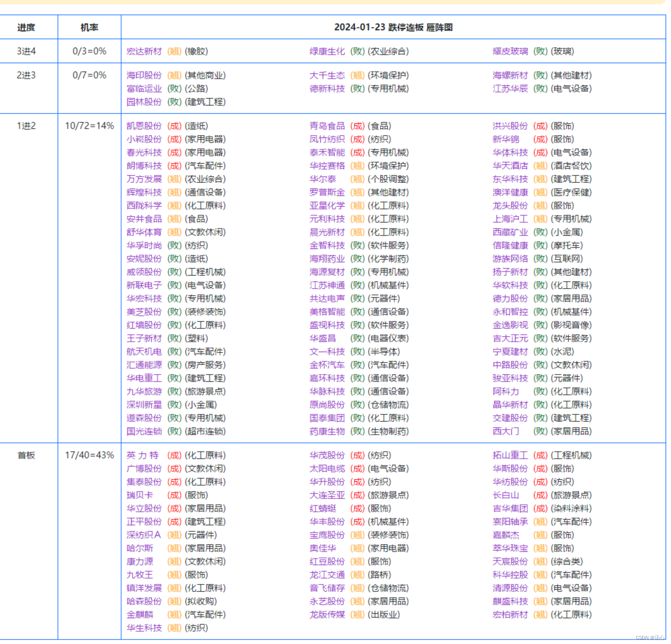Viewport: 671px width, 644px height.
Task: Click the 共达电声 stock link
Action: pyautogui.click(x=327, y=298)
